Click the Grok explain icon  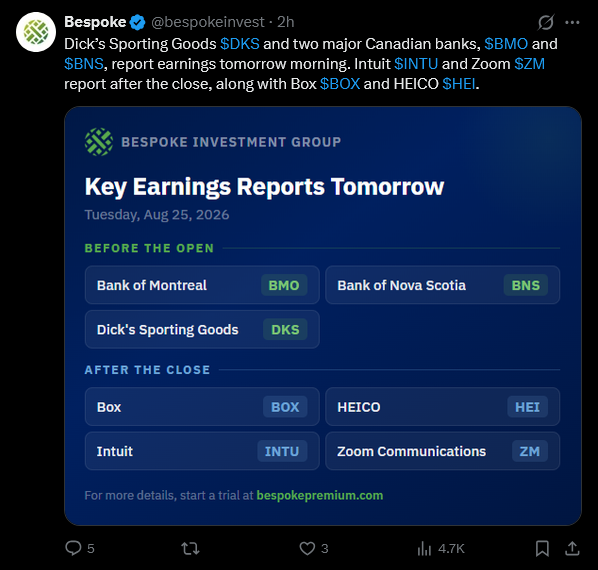pos(546,22)
